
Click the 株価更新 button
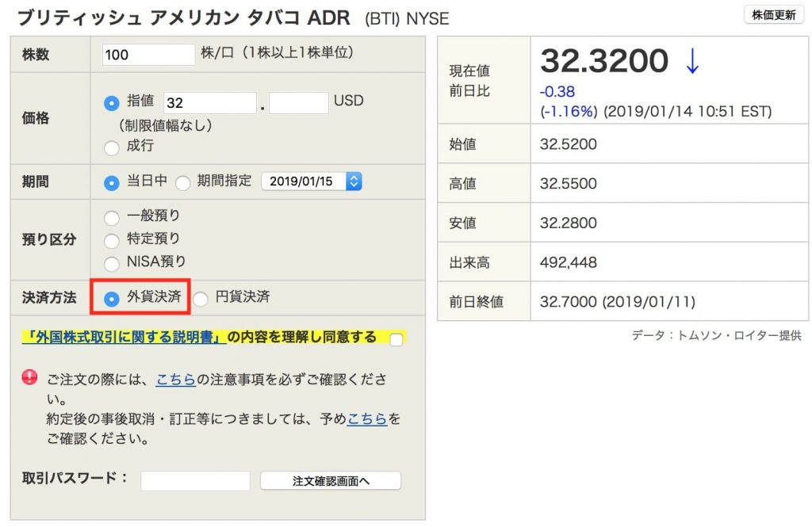773,15
